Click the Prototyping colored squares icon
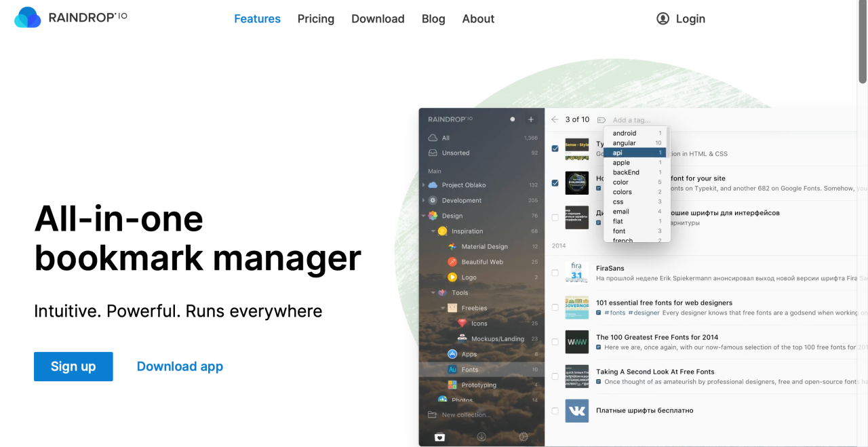 point(452,385)
